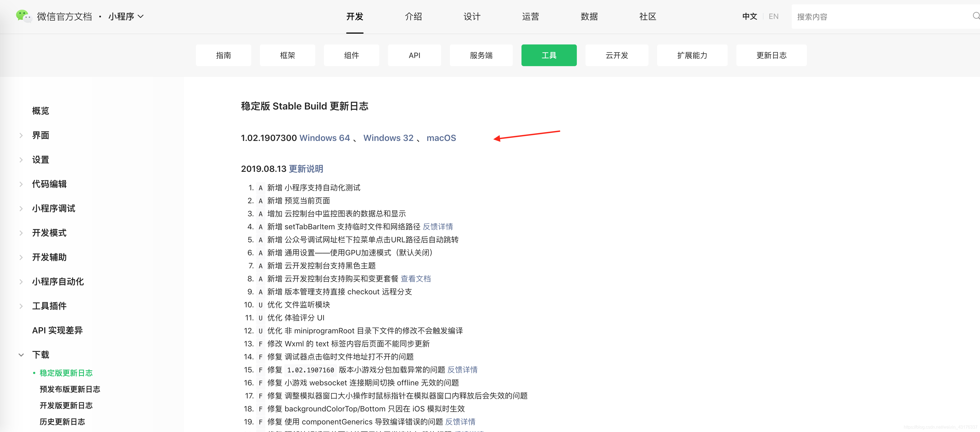
Task: Expand the 小程序自动化 sidebar section
Action: 21,282
